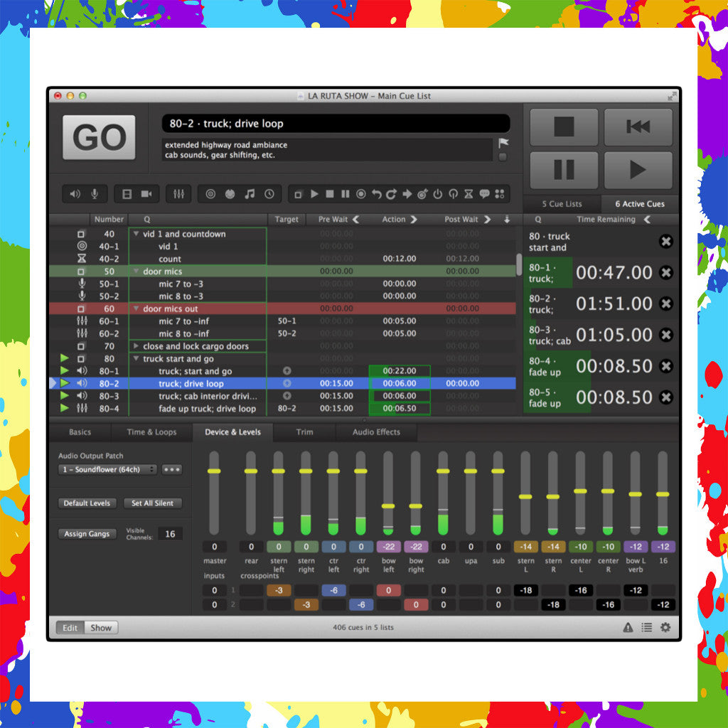Open the Time & Loops tab

coord(152,432)
